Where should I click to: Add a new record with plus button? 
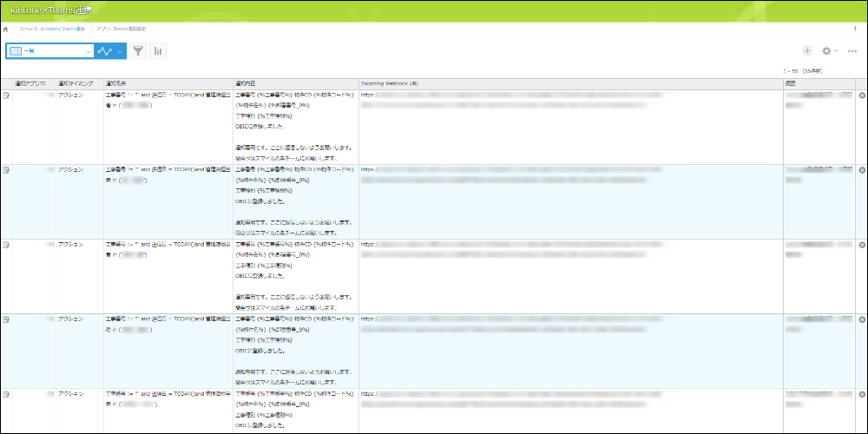807,51
